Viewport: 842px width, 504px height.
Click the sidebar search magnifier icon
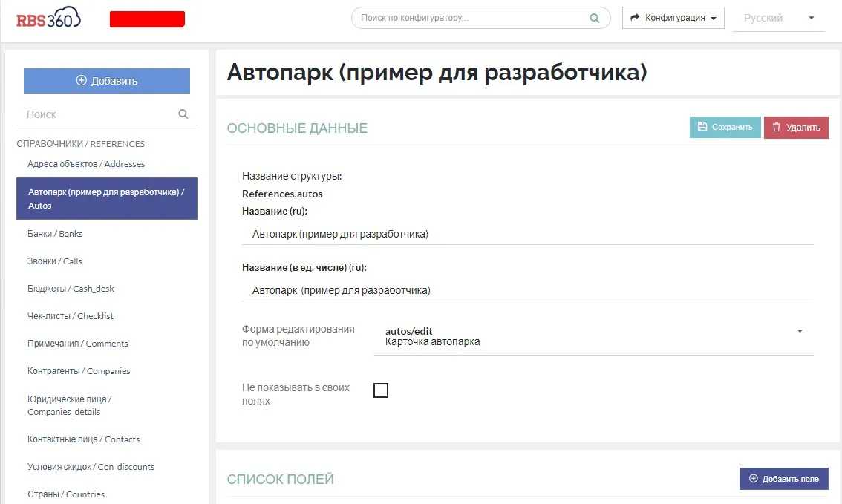point(183,114)
